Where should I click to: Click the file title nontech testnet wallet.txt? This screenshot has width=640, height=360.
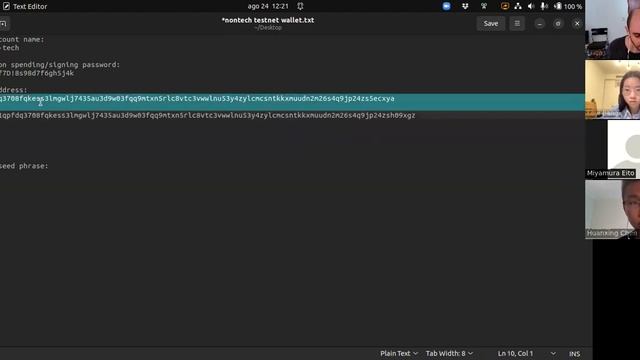pos(268,20)
